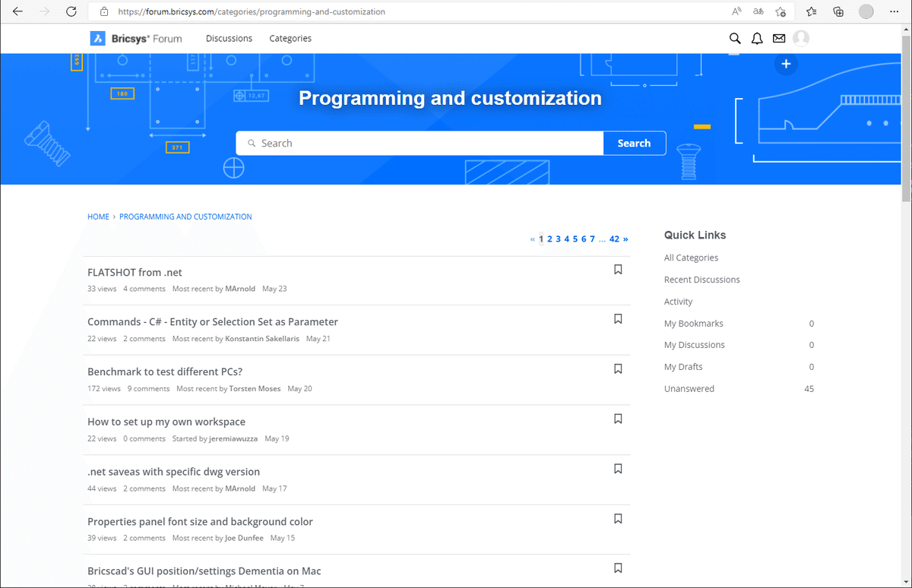Open notifications bell icon
This screenshot has width=912, height=588.
click(x=757, y=38)
